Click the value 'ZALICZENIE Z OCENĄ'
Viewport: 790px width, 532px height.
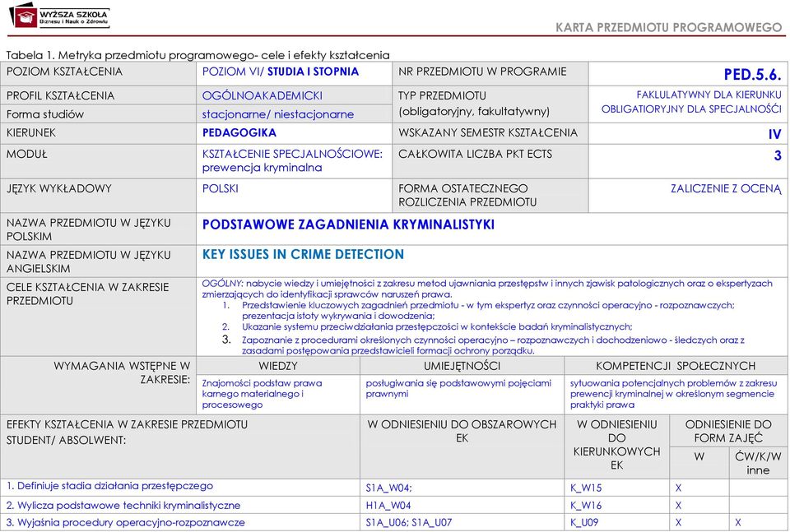point(726,189)
